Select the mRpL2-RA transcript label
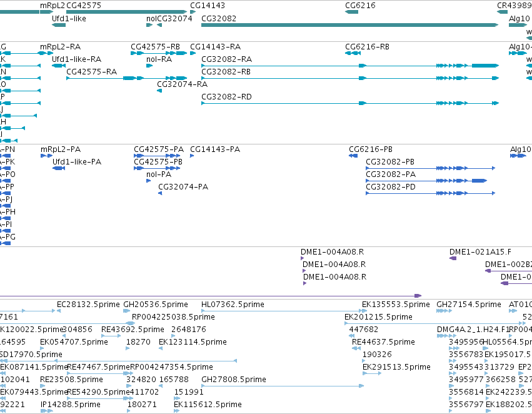This screenshot has width=532, height=414. click(x=61, y=47)
